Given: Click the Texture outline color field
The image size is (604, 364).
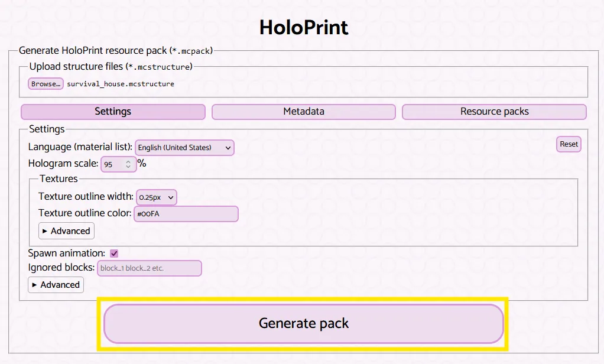Looking at the screenshot, I should (186, 214).
